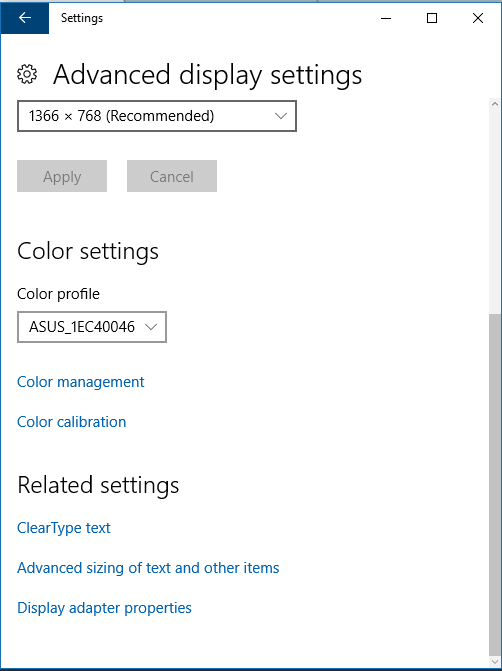Click the chevron on the Color profile box
502x671 pixels.
coord(151,327)
